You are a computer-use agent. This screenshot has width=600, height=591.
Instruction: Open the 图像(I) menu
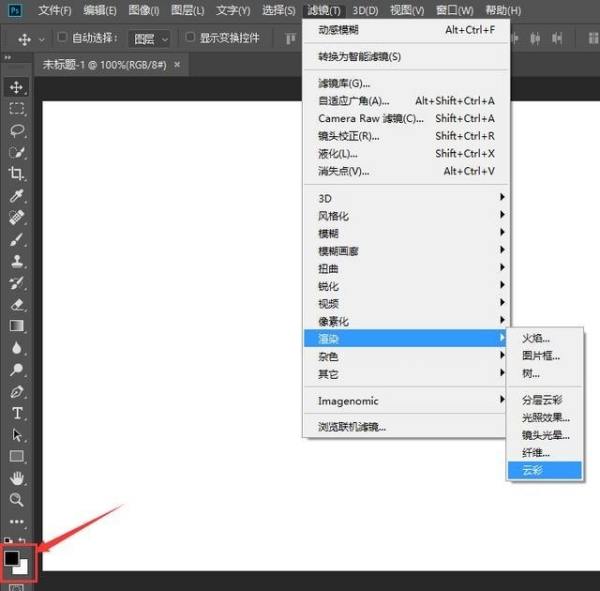tap(144, 10)
